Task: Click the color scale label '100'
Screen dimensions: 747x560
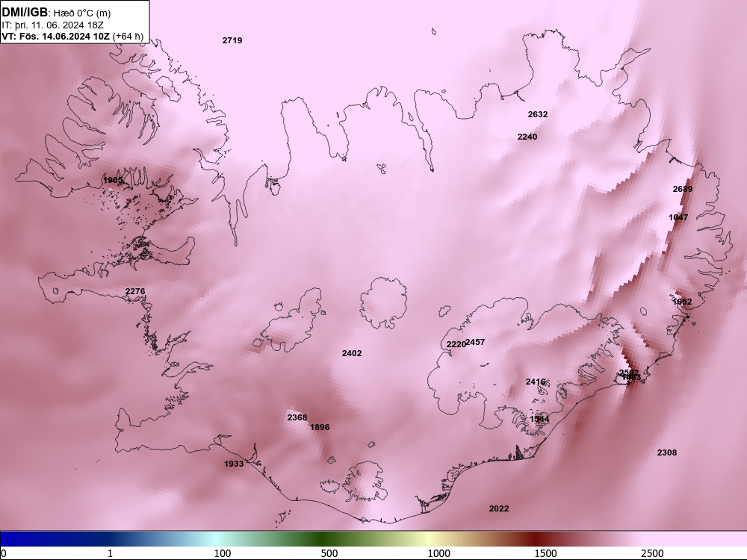Action: [223, 553]
